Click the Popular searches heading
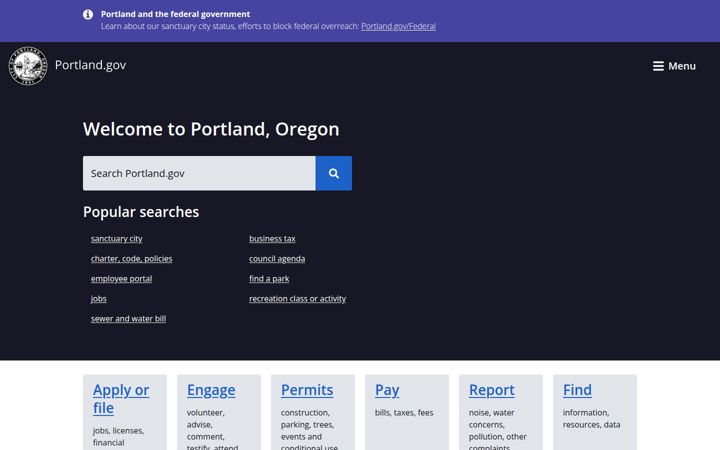 coord(141,212)
